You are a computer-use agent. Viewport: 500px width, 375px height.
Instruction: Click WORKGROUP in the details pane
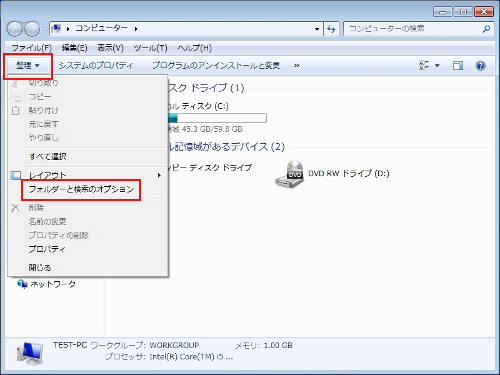coord(174,345)
